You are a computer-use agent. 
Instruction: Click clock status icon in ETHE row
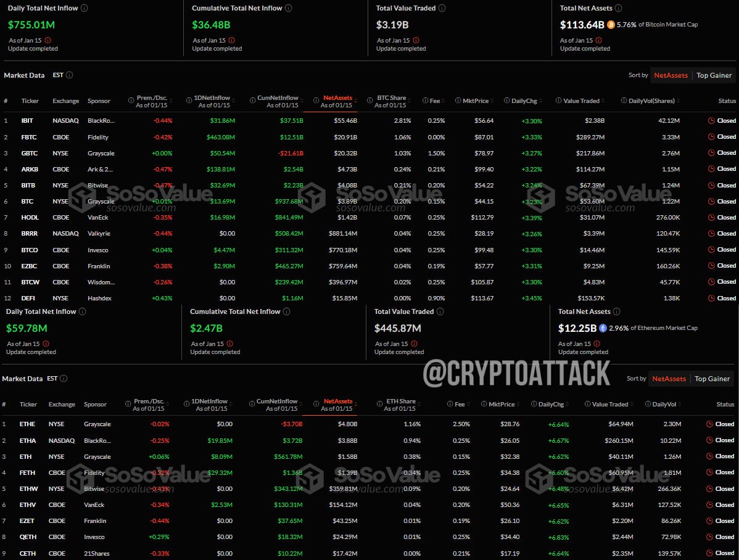(x=709, y=424)
